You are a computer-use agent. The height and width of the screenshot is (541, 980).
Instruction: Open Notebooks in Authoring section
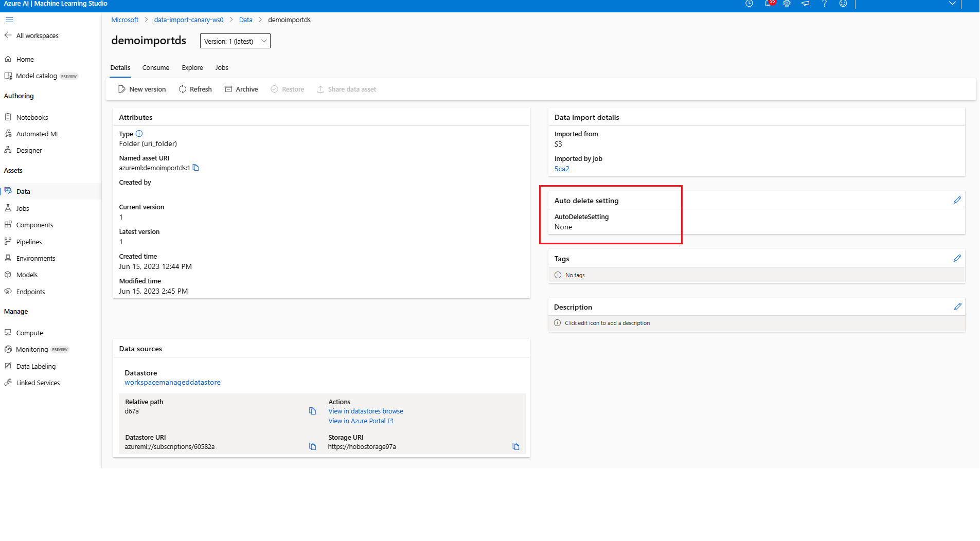[26, 117]
